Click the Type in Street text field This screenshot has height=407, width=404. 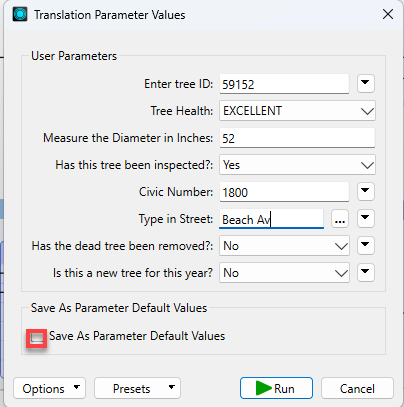pos(271,219)
